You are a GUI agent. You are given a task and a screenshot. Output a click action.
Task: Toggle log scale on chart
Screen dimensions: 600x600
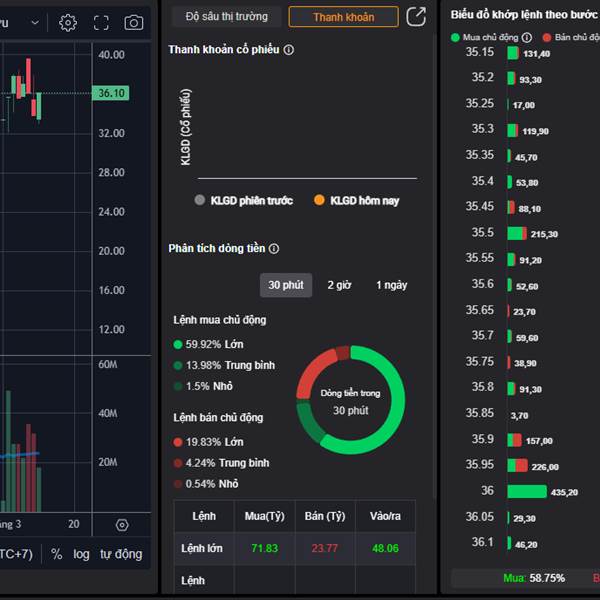(x=81, y=554)
